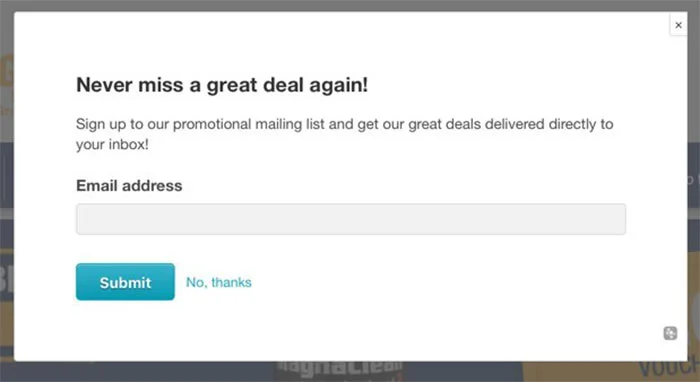Click the dark navigation strip left of modal
The height and width of the screenshot is (382, 700).
[7, 175]
